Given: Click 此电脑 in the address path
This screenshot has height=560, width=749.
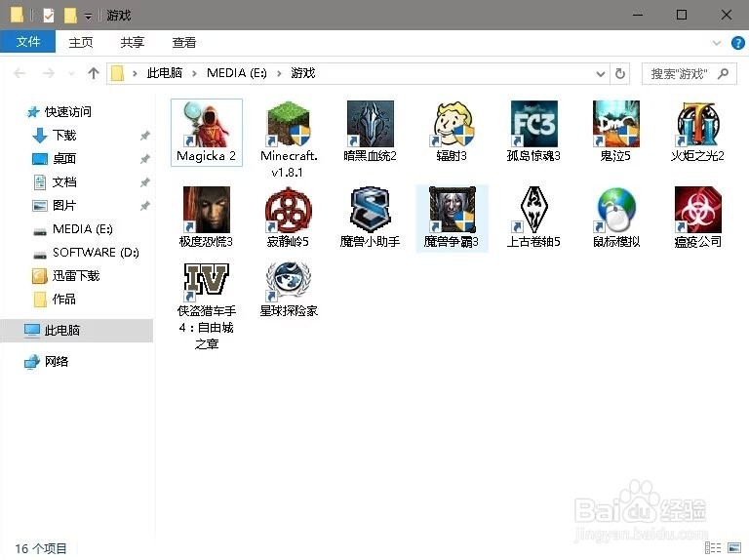Looking at the screenshot, I should [165, 73].
